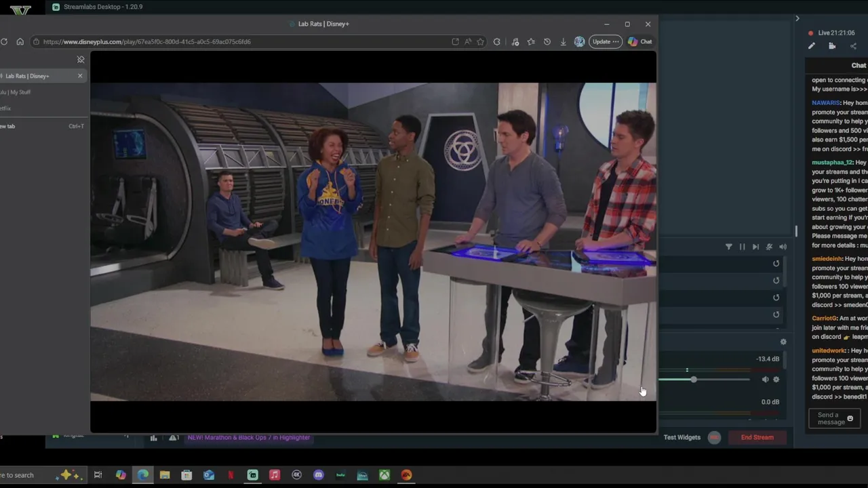Open Streamlabs Desktop from taskbar
Screen dimensions: 868x488
[x=252, y=475]
